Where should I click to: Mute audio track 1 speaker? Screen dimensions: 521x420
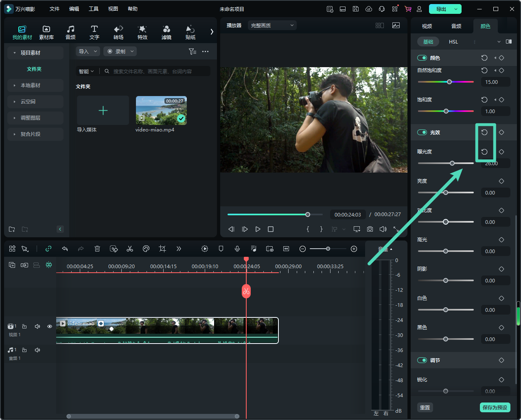pos(37,350)
